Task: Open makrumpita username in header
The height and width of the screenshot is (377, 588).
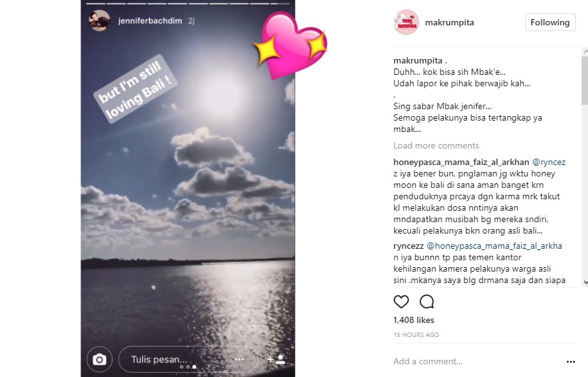Action: [449, 22]
